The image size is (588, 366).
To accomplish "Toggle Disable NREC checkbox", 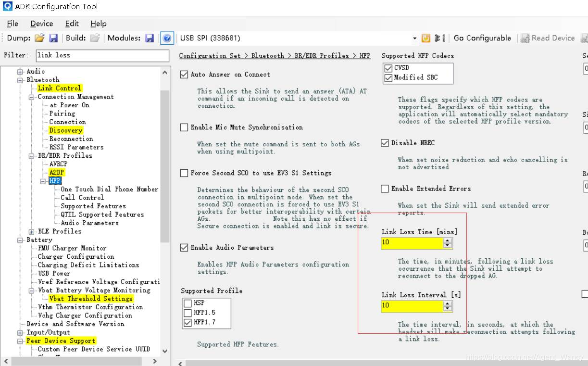I will point(385,143).
